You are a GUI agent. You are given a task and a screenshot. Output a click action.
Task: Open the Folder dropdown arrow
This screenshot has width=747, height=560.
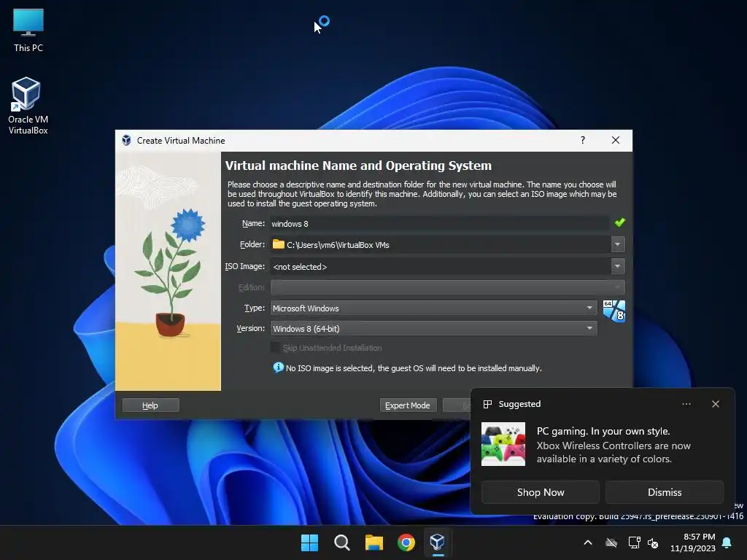pos(617,244)
